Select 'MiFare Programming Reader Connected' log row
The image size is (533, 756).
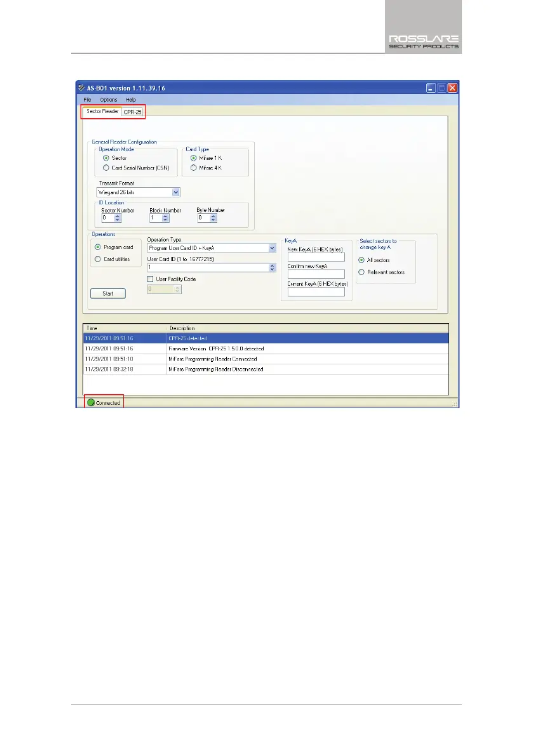(266, 359)
